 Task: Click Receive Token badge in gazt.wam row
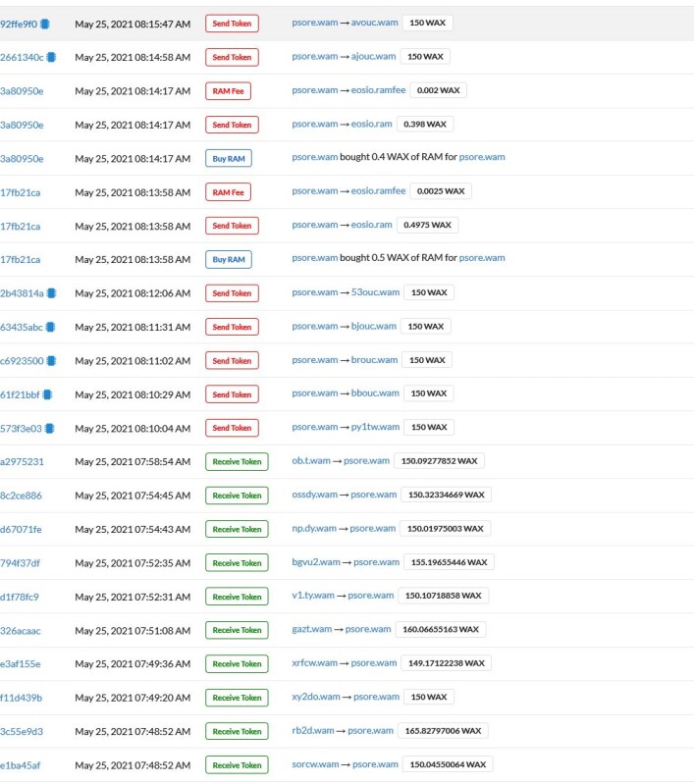[x=237, y=630]
